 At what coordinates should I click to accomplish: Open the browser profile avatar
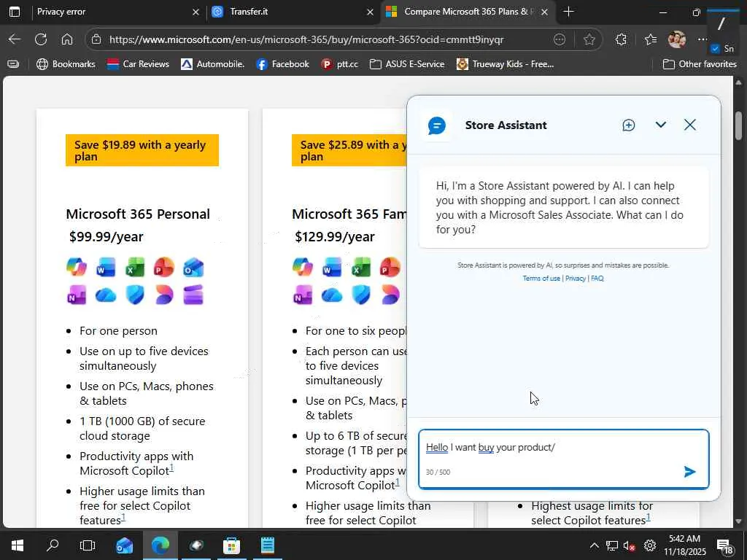click(676, 39)
